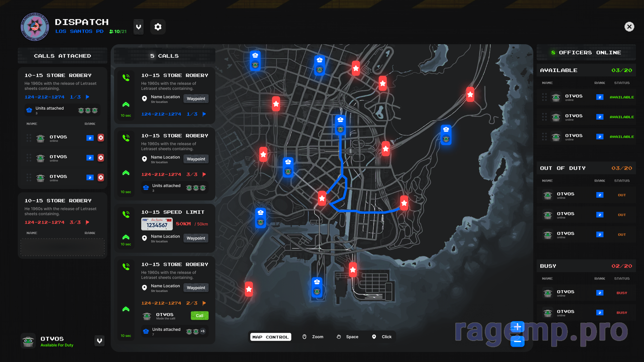644x362 pixels.
Task: Select the police unit marker at the port
Action: (x=317, y=287)
